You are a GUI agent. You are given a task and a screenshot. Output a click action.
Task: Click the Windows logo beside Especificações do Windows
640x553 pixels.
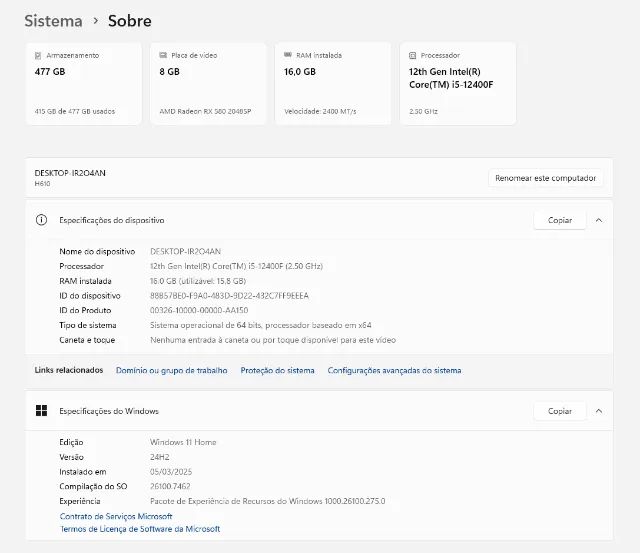(x=41, y=411)
